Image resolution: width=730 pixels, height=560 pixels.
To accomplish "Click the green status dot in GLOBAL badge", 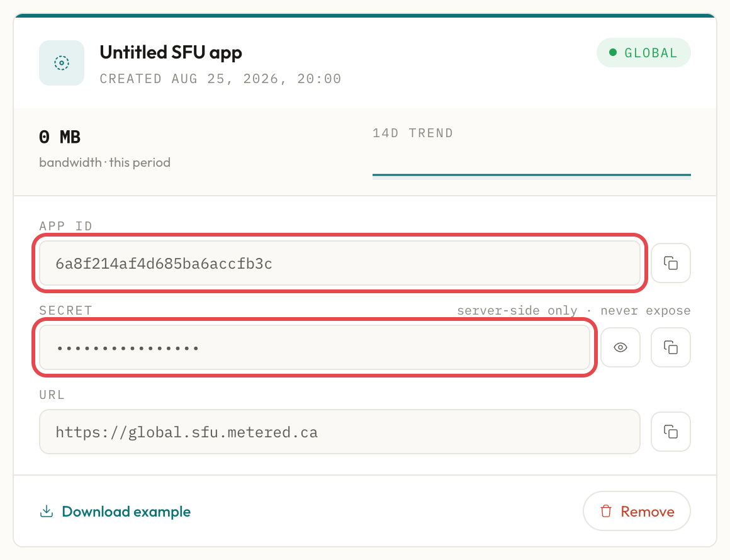I will click(x=613, y=53).
